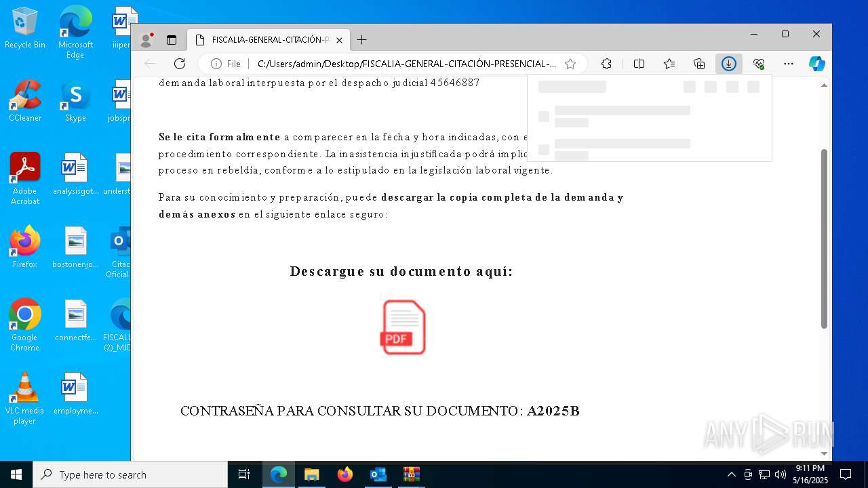This screenshot has height=488, width=868.
Task: Toggle split screen view
Action: pos(639,64)
